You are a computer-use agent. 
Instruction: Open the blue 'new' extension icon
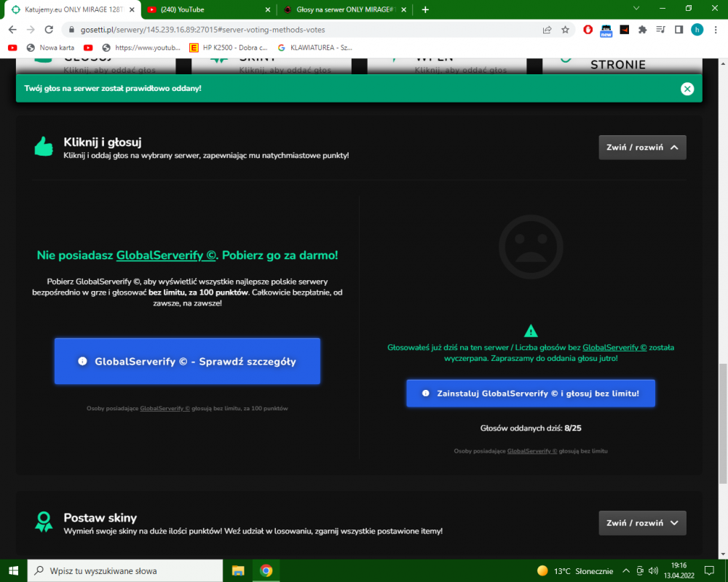click(x=606, y=31)
